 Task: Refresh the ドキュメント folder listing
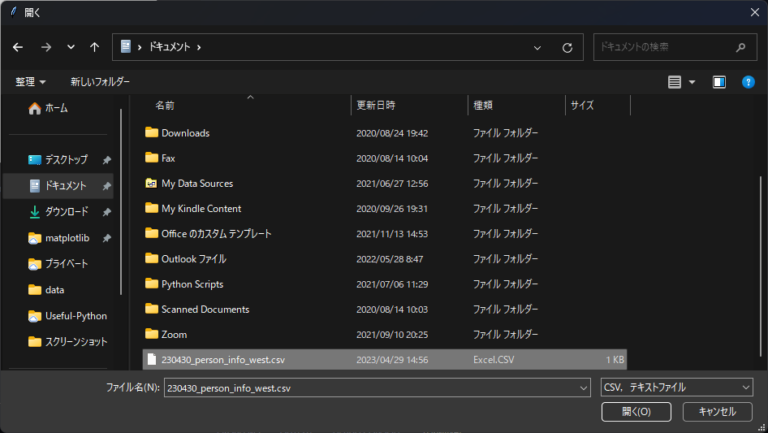tap(567, 48)
